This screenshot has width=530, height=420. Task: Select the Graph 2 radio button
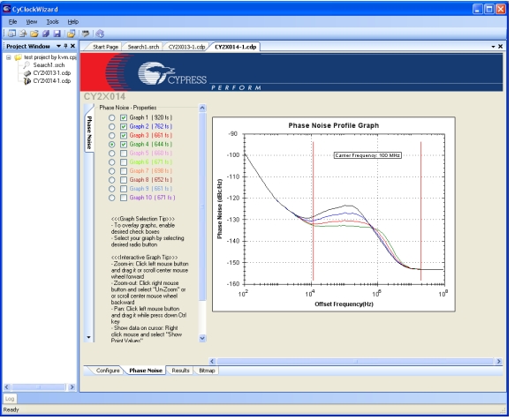tap(111, 126)
